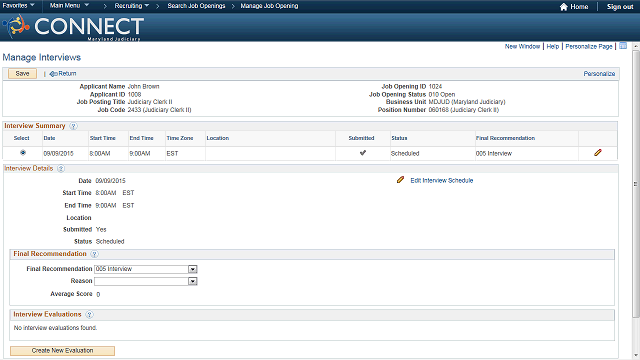The height and width of the screenshot is (360, 640).
Task: Click the Time Zone column header
Action: pos(180,138)
